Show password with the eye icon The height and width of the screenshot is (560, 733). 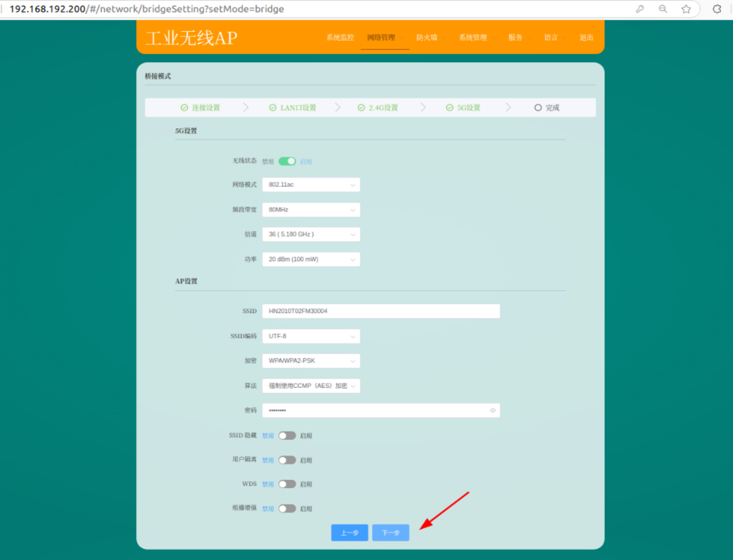(492, 410)
